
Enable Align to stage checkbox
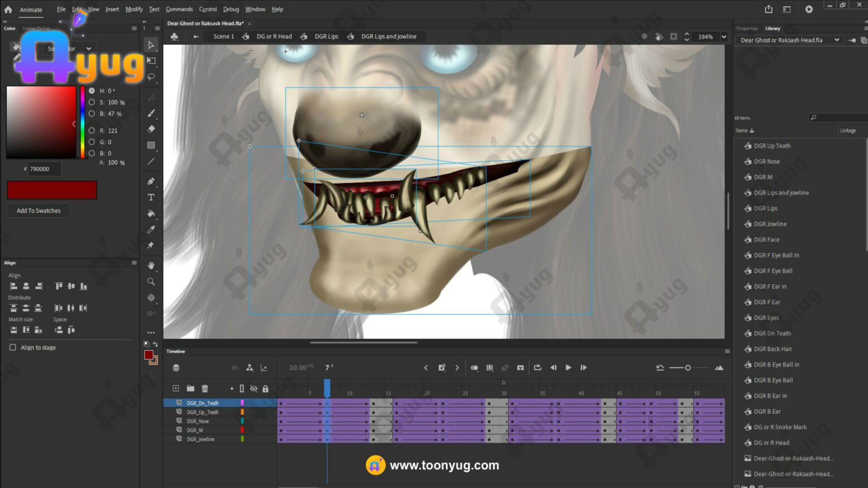click(12, 347)
